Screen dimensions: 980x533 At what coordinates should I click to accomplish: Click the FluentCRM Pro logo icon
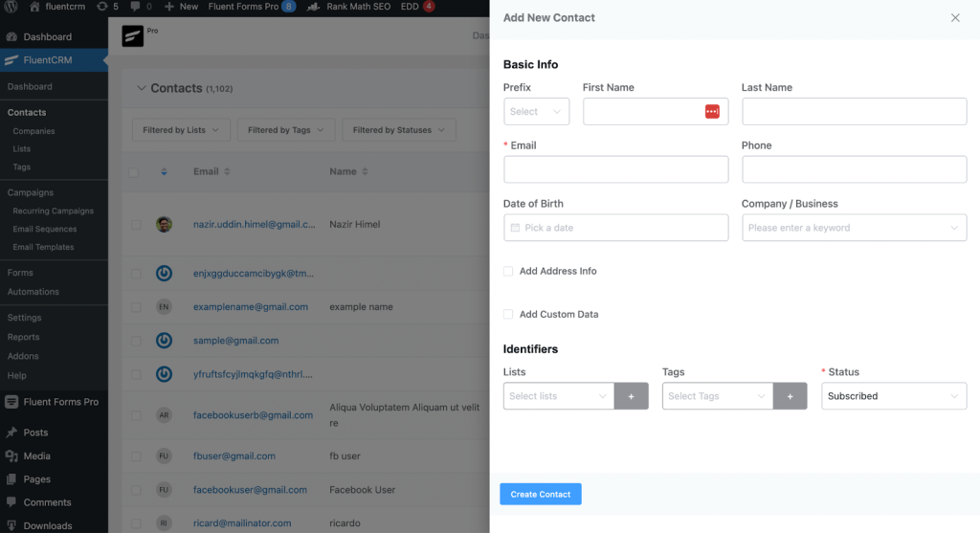[132, 36]
